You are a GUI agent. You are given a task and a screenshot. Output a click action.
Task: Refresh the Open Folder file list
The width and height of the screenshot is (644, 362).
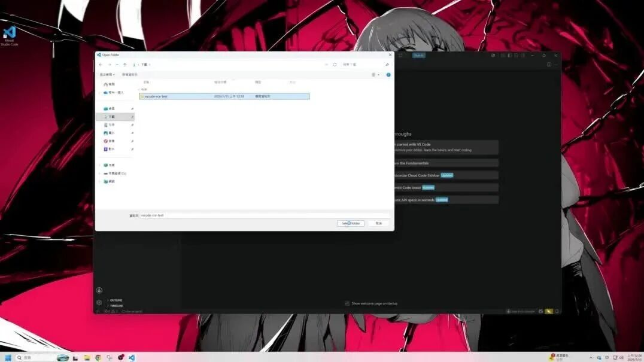coord(335,65)
